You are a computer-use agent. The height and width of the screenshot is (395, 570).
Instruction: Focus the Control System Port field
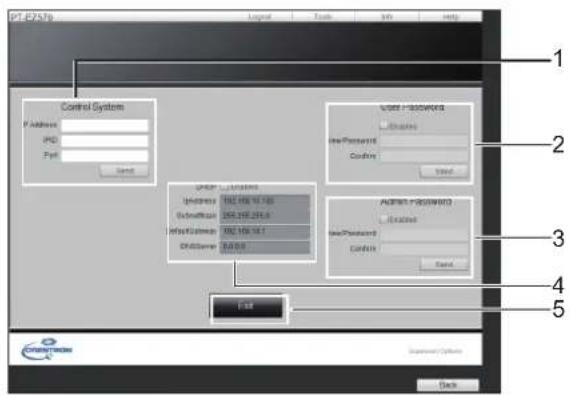pos(105,156)
